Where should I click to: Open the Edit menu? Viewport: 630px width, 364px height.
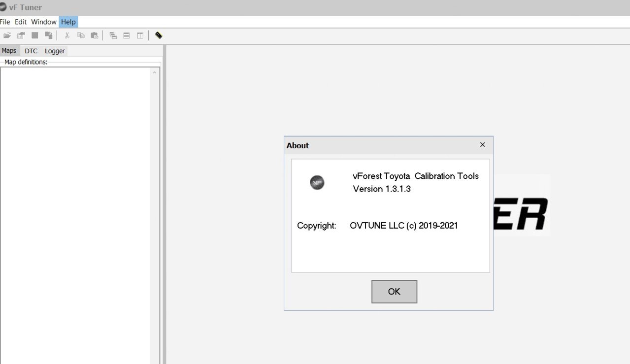[x=21, y=22]
